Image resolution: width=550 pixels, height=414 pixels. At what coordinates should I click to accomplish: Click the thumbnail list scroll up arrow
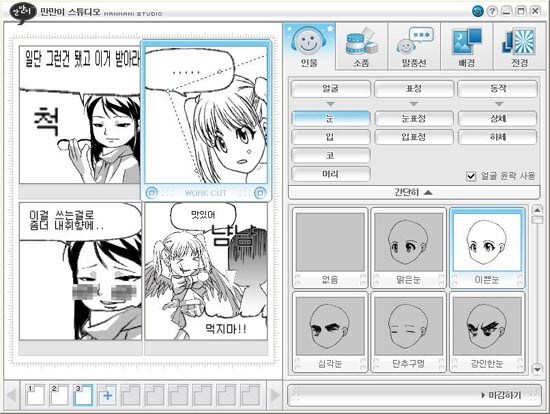pyautogui.click(x=537, y=210)
